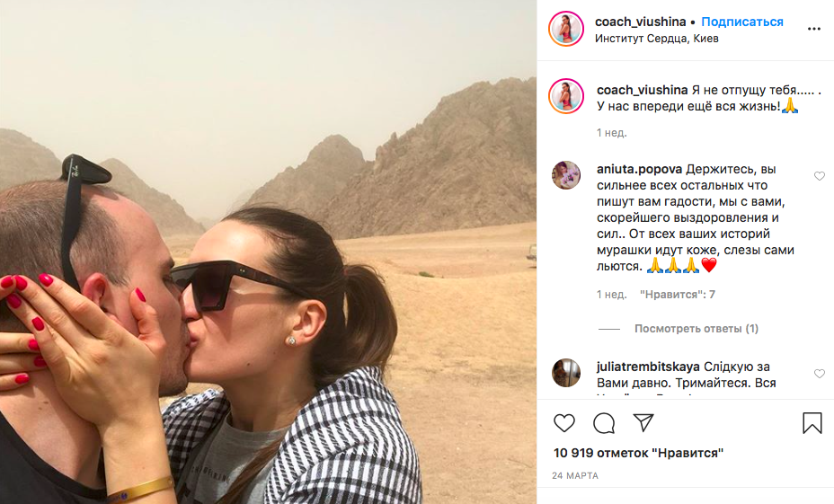Open the aniuta.popova username link
Viewport: 834px width, 504px height.
click(639, 169)
